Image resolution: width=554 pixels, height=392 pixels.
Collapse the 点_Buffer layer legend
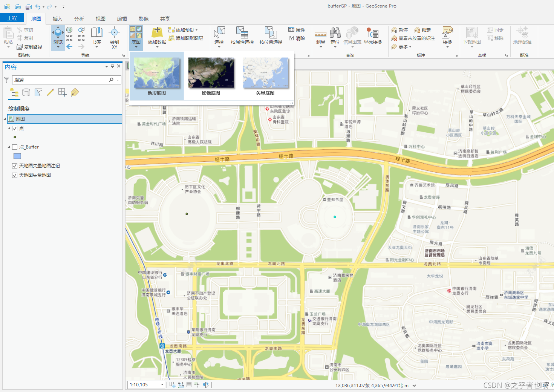click(x=9, y=147)
